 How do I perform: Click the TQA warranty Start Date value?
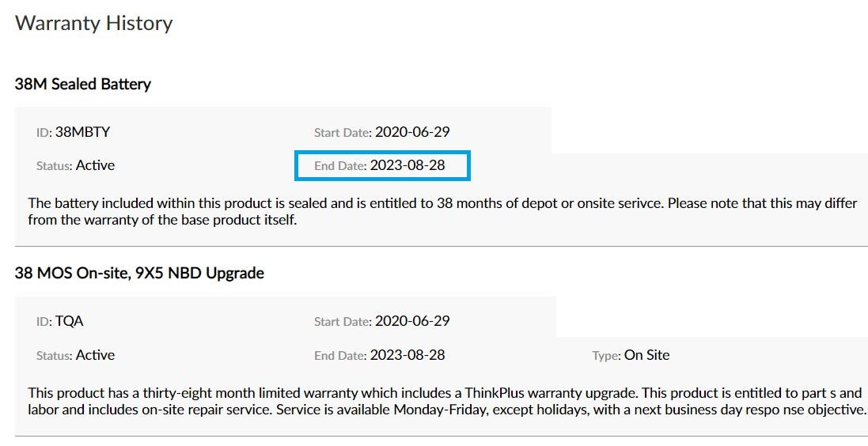pos(412,322)
